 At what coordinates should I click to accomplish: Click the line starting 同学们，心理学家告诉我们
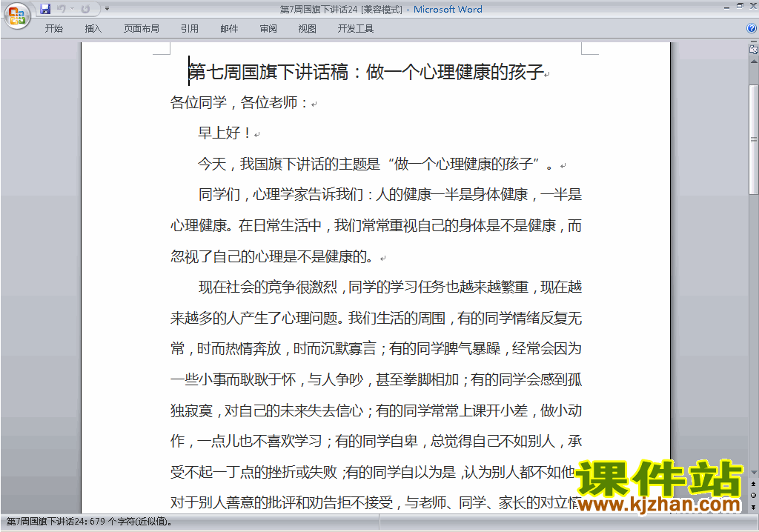[x=390, y=195]
